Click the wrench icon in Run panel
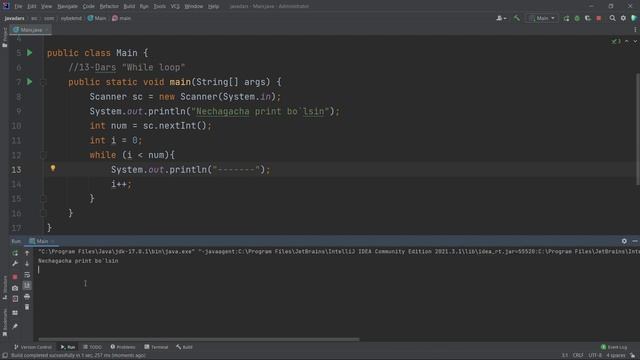The width and height of the screenshot is (640, 360). 15,264
